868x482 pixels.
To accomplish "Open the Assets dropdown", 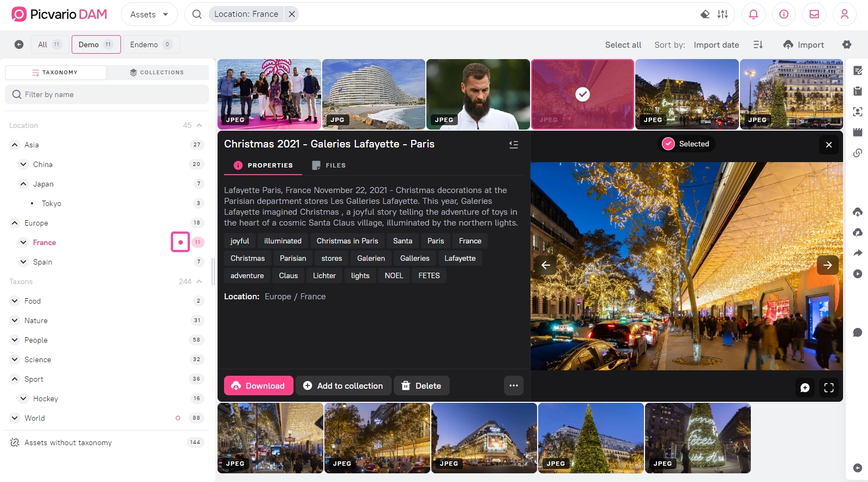I will (149, 14).
